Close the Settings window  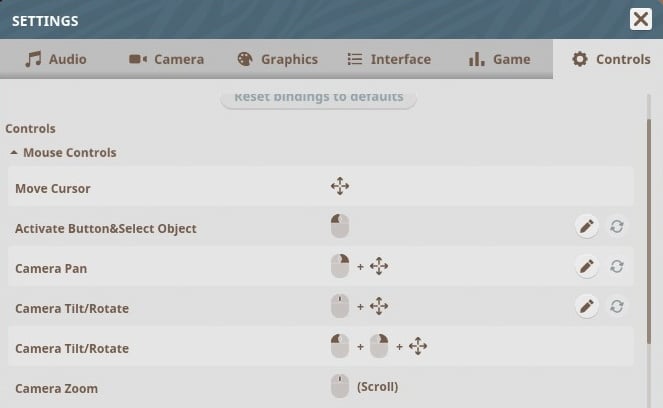click(641, 19)
